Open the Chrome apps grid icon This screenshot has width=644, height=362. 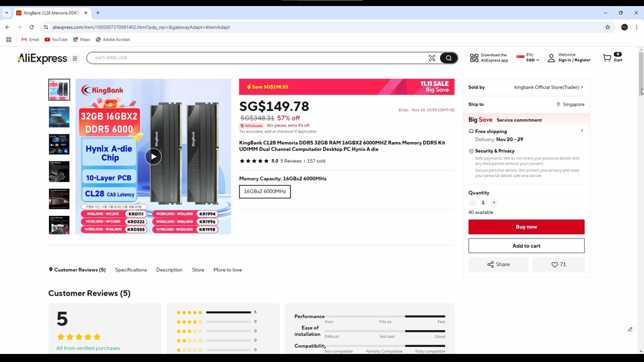click(x=9, y=40)
